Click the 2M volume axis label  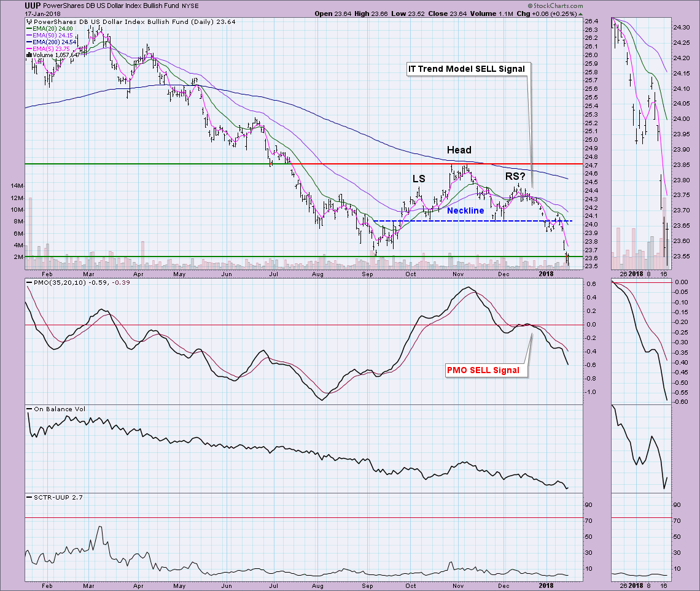pyautogui.click(x=19, y=257)
